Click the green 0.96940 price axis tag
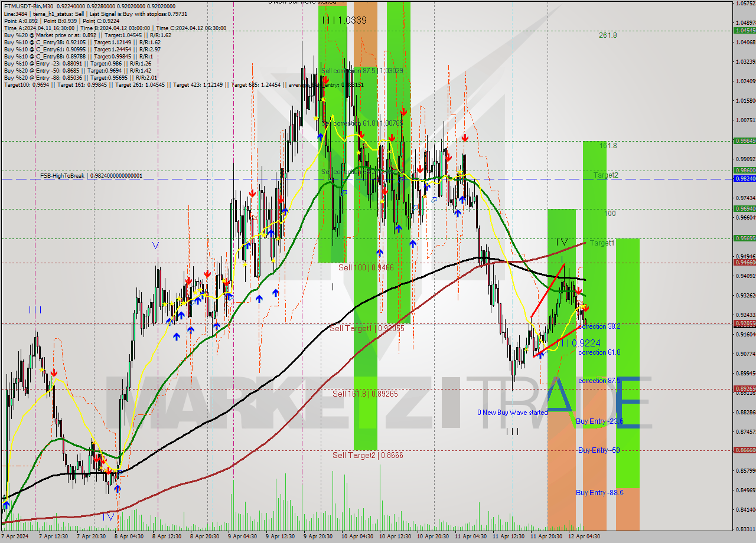Viewport: 756px width, 543px height. tap(744, 208)
